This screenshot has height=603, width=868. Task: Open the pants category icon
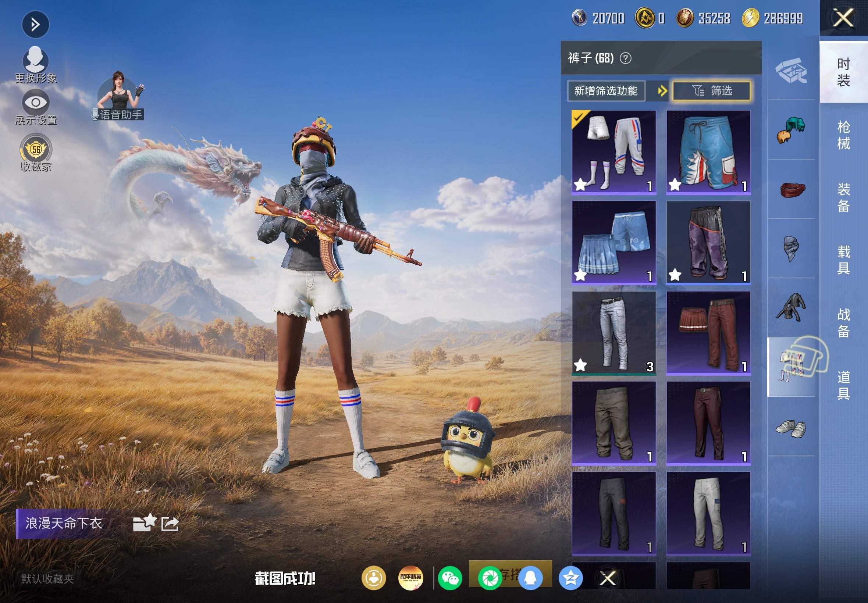(791, 367)
